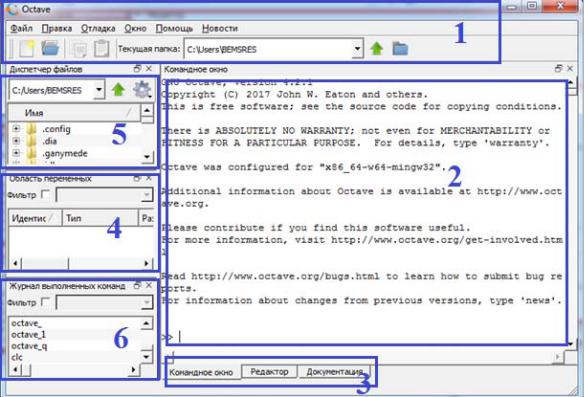Select the .ganymede folder icon

click(x=32, y=153)
